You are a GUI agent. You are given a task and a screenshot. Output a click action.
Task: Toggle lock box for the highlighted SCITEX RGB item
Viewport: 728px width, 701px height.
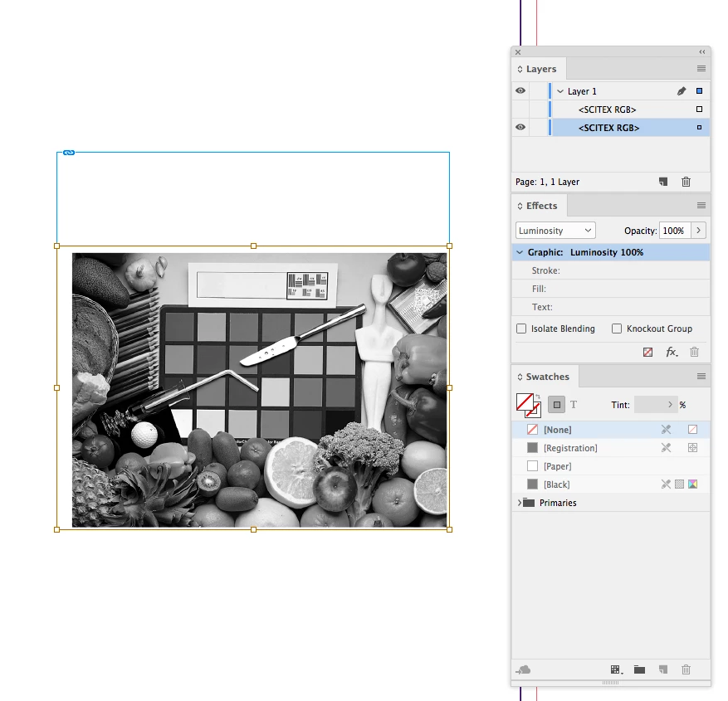pyautogui.click(x=539, y=127)
